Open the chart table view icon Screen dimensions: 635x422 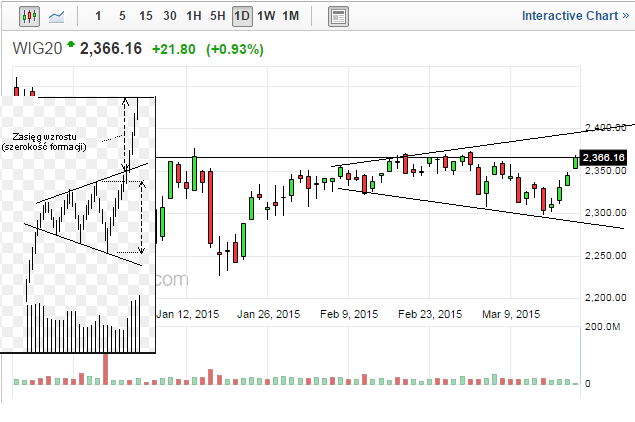coord(338,17)
